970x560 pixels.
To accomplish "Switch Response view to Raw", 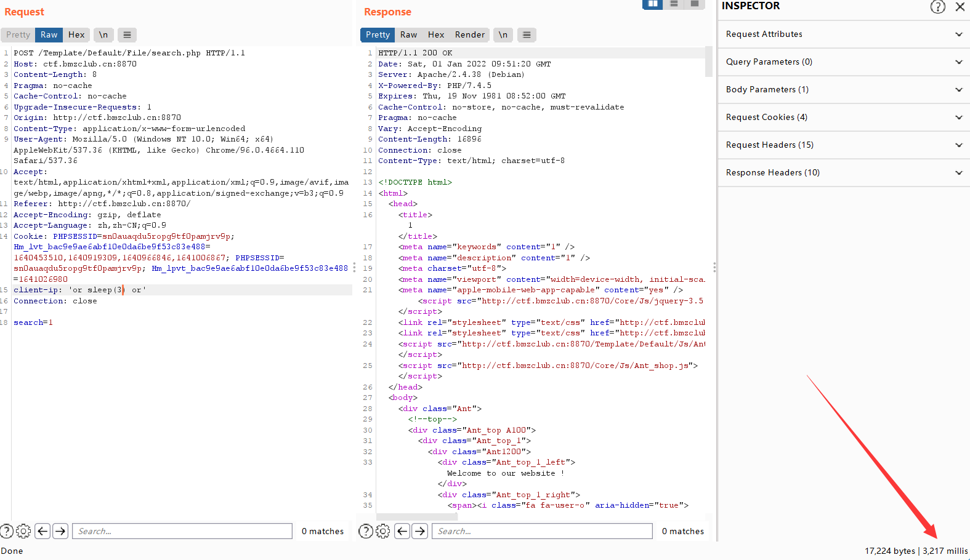I will click(x=408, y=35).
